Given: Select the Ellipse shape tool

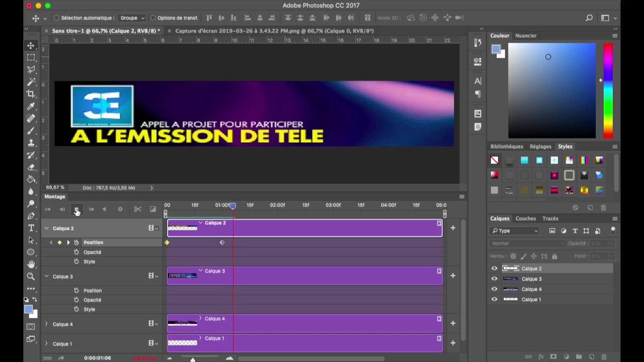Looking at the screenshot, I should pos(31,252).
